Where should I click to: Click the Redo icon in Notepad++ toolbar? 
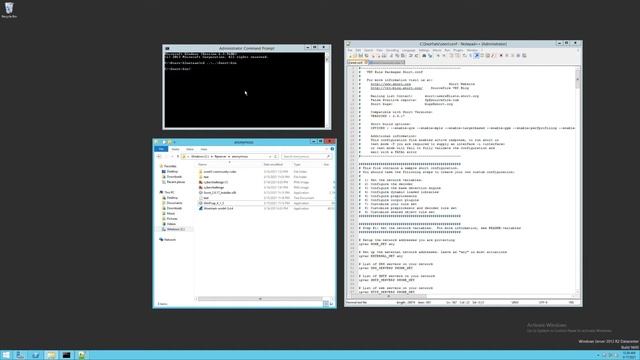tap(416, 56)
